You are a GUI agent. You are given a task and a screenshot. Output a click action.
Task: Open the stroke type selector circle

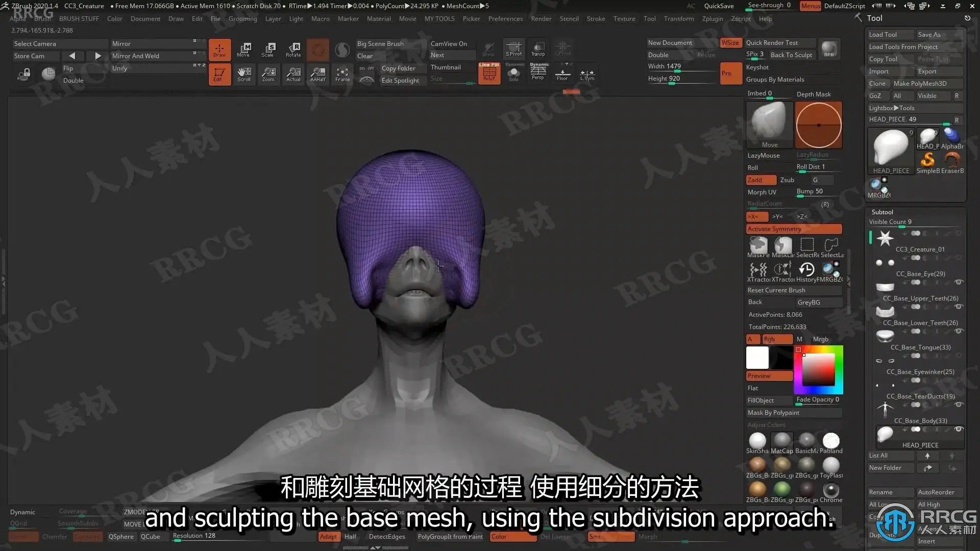[x=819, y=124]
